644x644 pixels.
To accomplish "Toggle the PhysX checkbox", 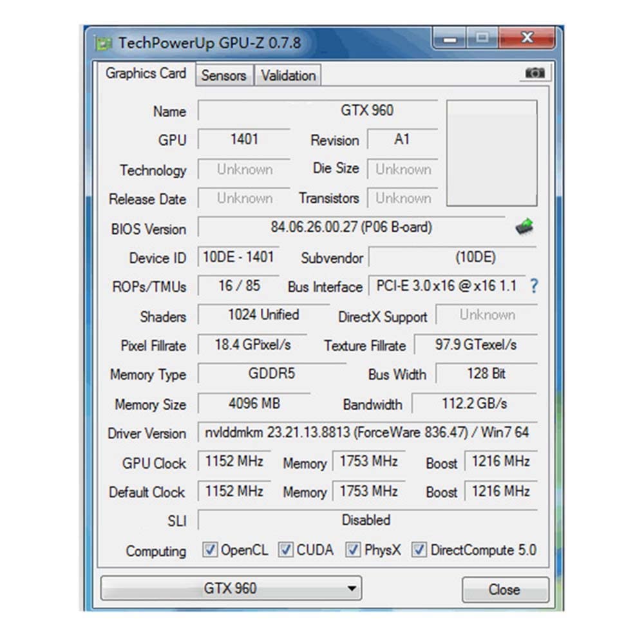I will click(x=353, y=549).
